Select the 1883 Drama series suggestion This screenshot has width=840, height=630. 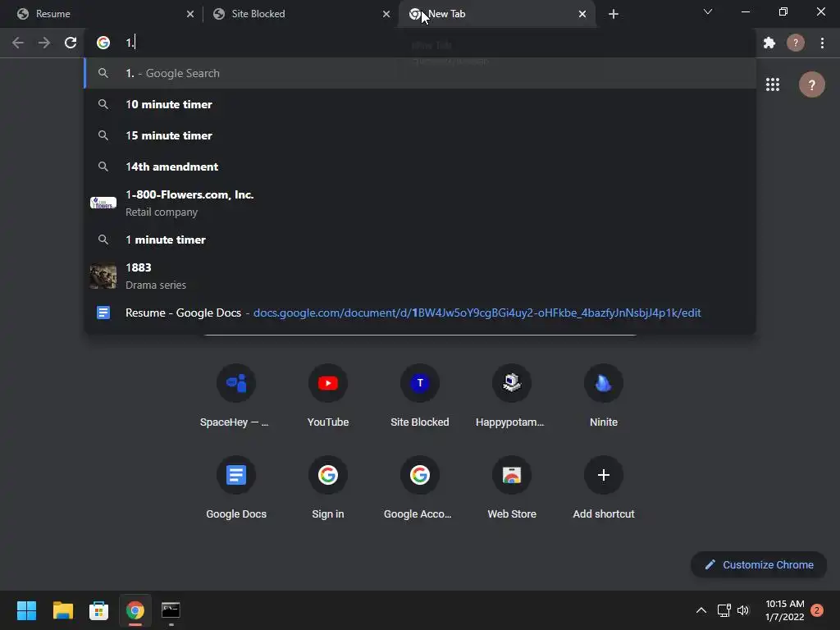(x=420, y=276)
